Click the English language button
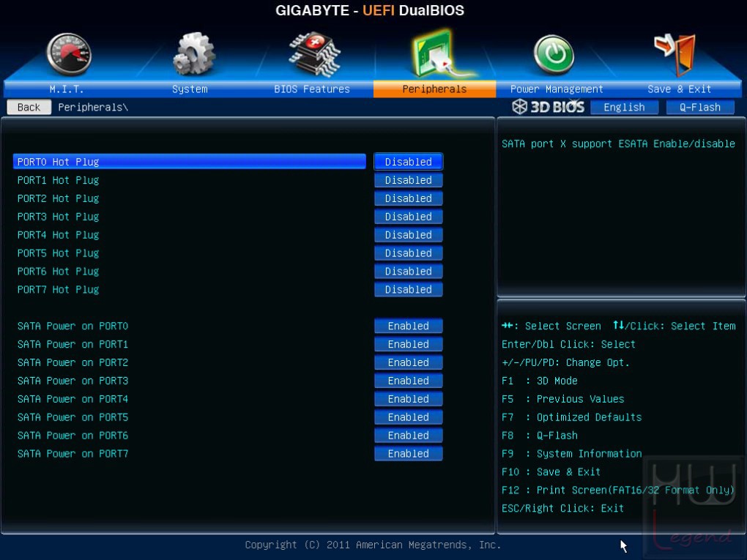Viewport: 747px width, 560px height. click(x=624, y=107)
